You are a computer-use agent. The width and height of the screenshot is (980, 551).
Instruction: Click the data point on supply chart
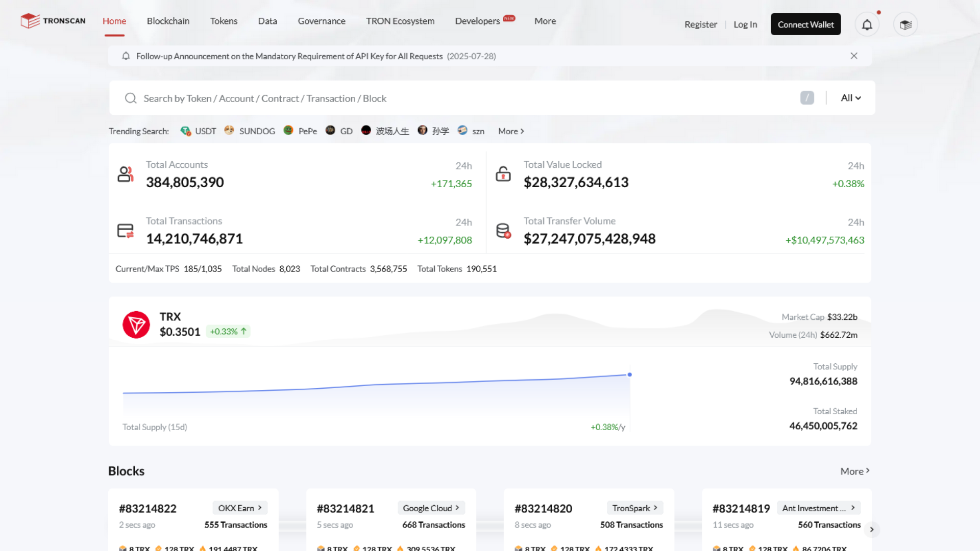point(629,374)
